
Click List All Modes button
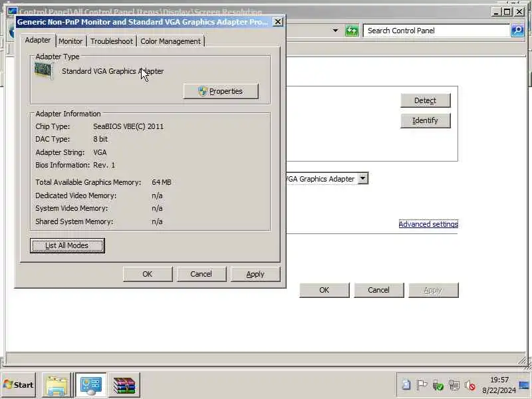[67, 245]
